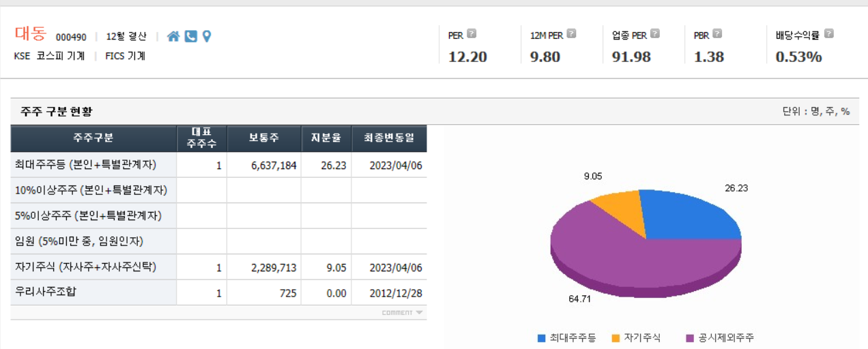Click the 주주 구분 현황 section title
The image size is (868, 349).
click(56, 111)
